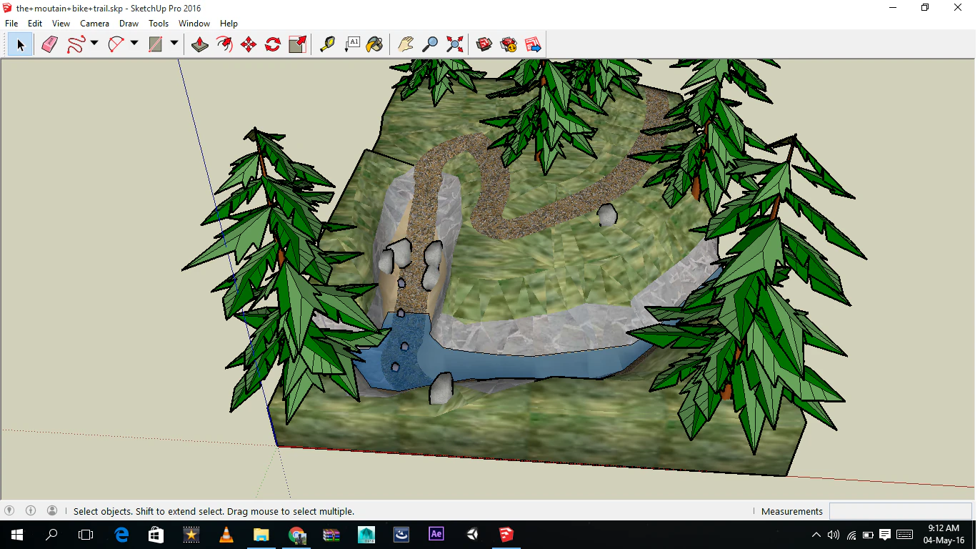Select the Zoom Extents tool
The width and height of the screenshot is (980, 549).
point(454,45)
